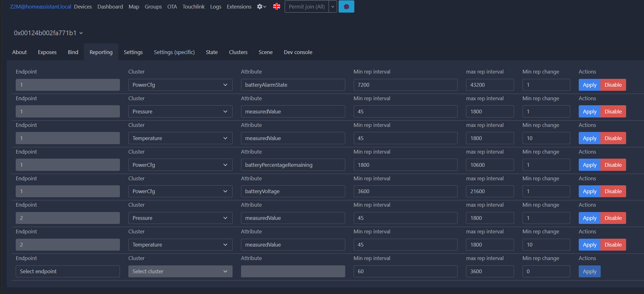The image size is (644, 294).
Task: Click max rep interval field showing 43200
Action: (490, 85)
